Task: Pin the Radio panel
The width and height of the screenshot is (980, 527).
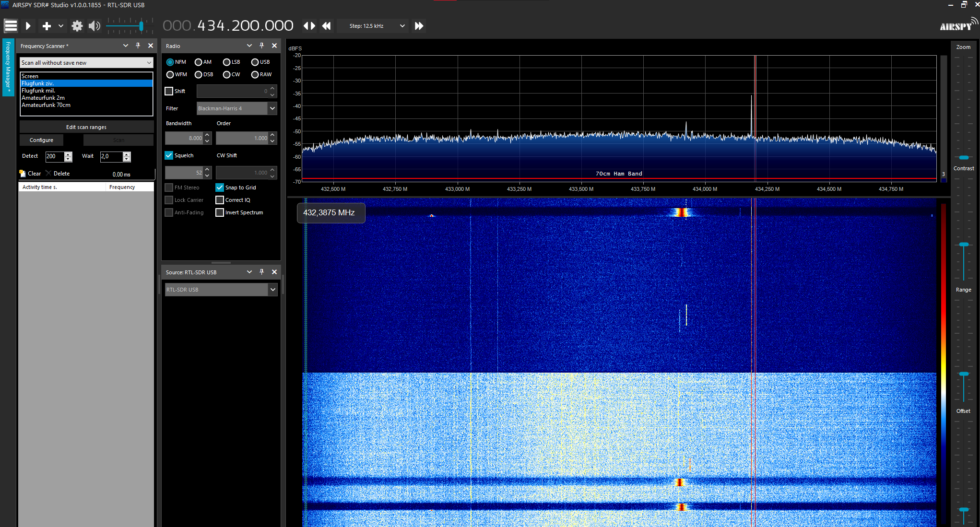Action: [x=262, y=46]
